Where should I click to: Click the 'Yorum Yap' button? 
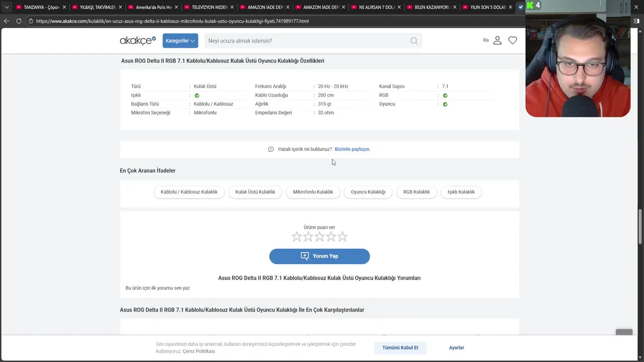(x=319, y=256)
